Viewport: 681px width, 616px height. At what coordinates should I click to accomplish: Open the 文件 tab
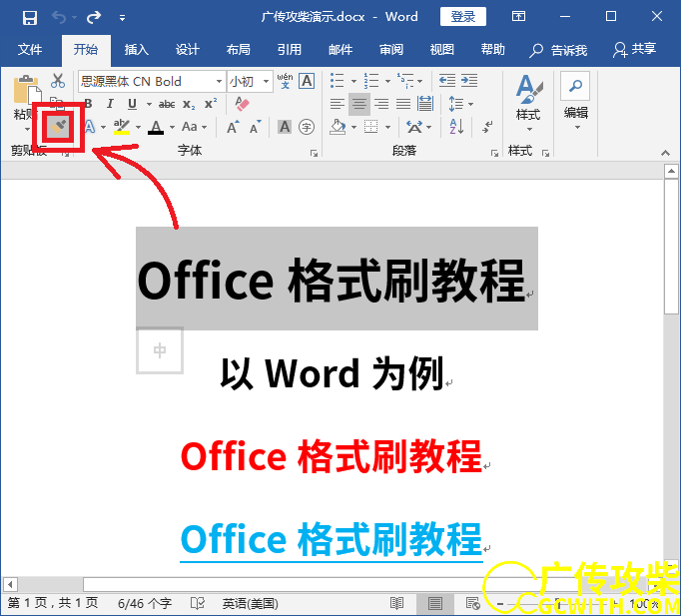tap(30, 50)
